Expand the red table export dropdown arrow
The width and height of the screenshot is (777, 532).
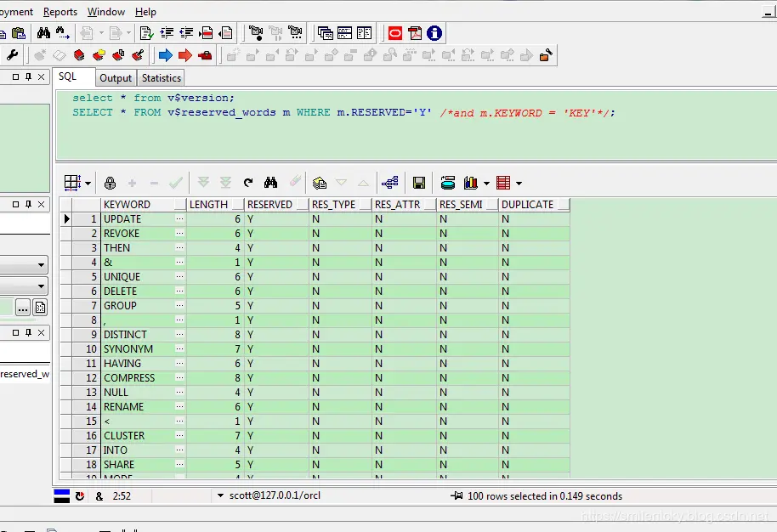coord(519,184)
